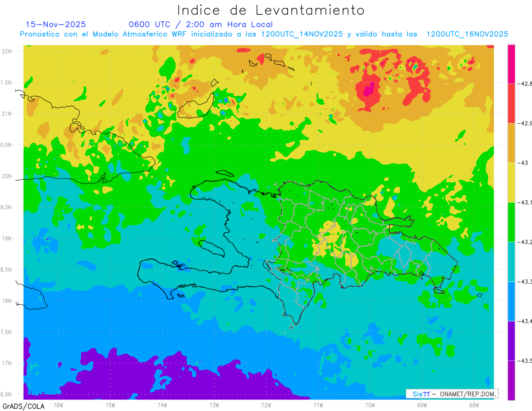532x411 pixels.
Task: Click the longitude label '70W'
Action: 370,405
